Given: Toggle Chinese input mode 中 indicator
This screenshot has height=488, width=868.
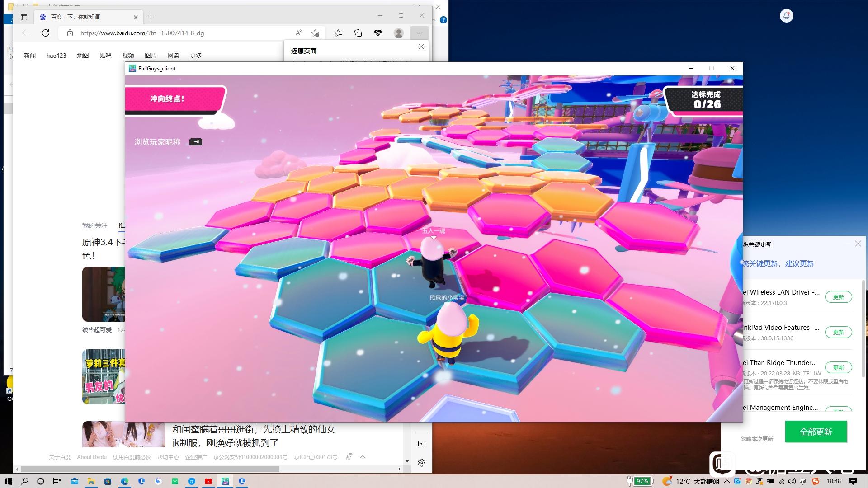Looking at the screenshot, I should [x=803, y=481].
